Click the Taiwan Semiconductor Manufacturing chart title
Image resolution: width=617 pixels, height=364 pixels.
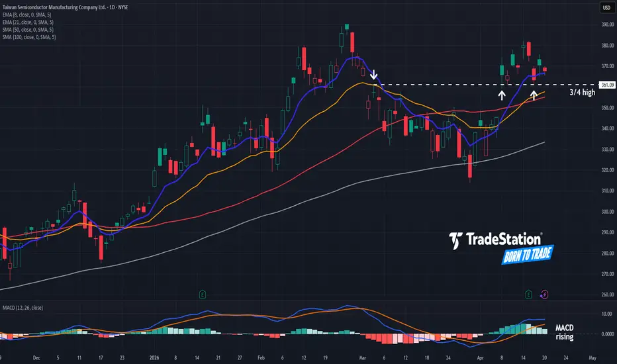point(66,7)
